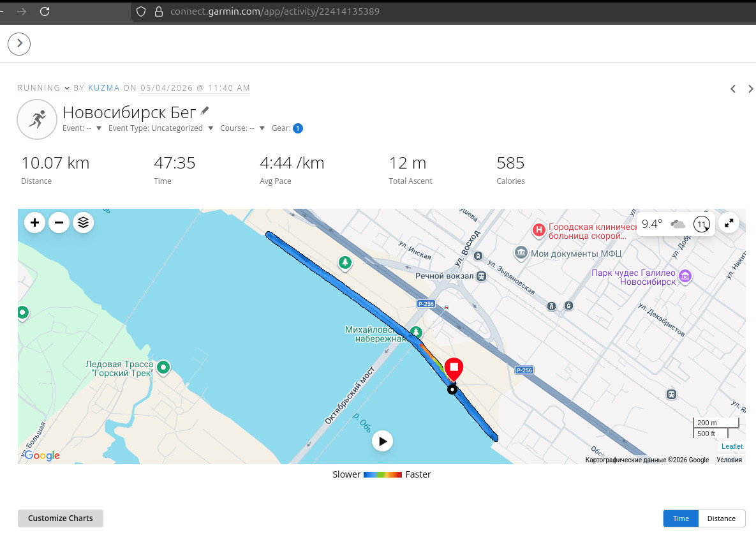The image size is (756, 544).
Task: Open the Event Type Uncategorized dropdown
Action: click(161, 128)
